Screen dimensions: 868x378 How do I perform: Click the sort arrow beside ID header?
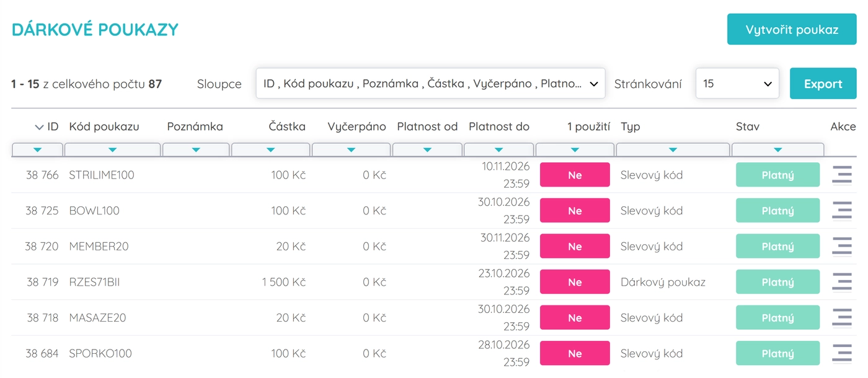pyautogui.click(x=40, y=127)
